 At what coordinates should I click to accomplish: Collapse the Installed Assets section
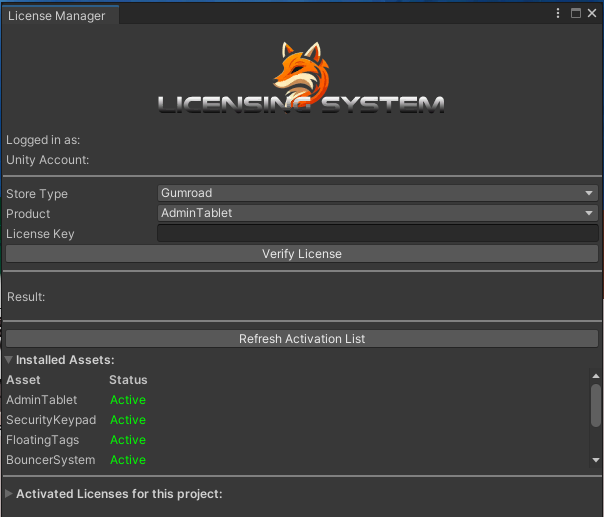click(x=9, y=360)
